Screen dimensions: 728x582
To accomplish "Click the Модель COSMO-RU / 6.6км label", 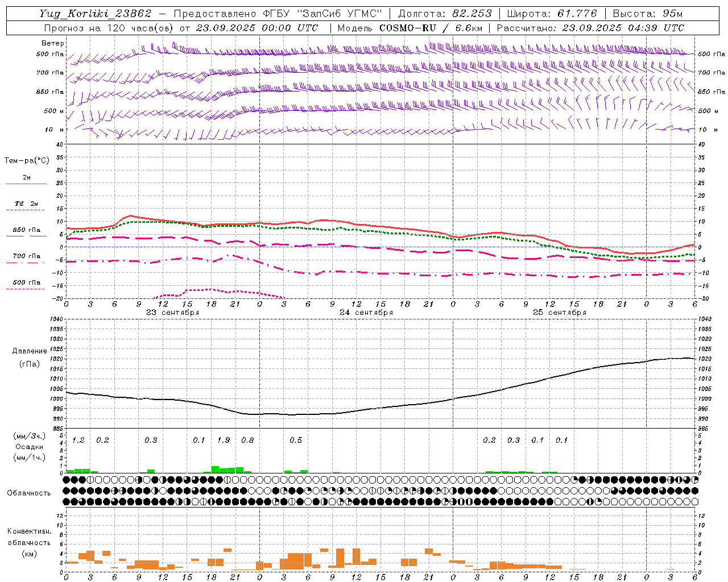I will [x=410, y=28].
